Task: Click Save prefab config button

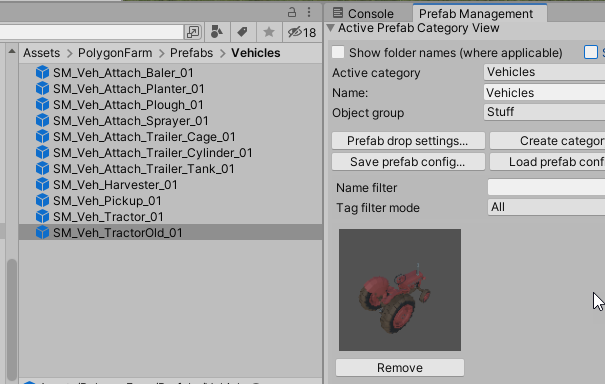Action: pyautogui.click(x=408, y=162)
